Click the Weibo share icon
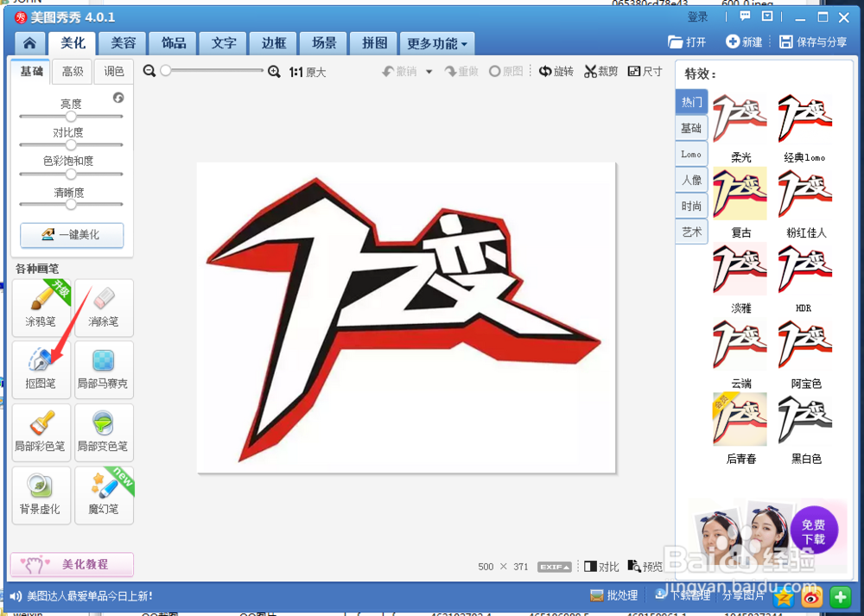The image size is (864, 616). point(811,597)
